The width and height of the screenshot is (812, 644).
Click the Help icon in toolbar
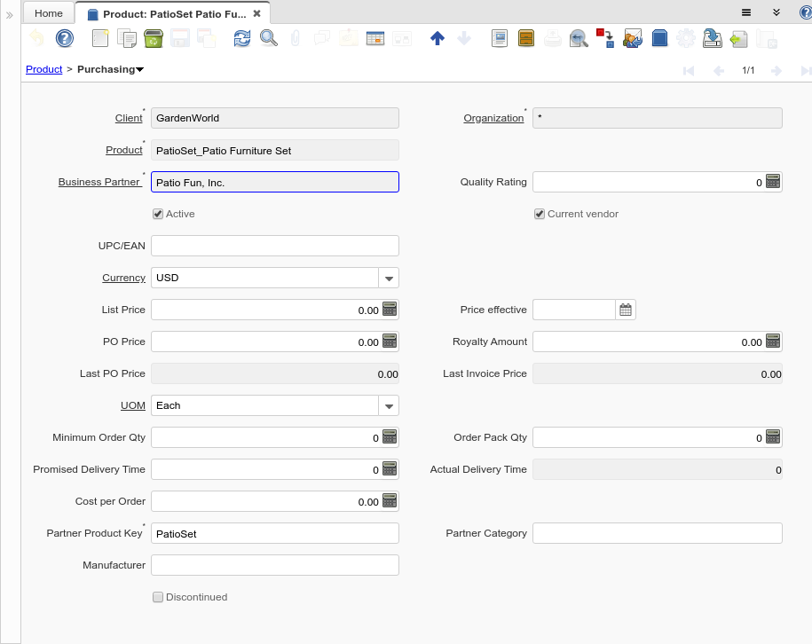65,38
